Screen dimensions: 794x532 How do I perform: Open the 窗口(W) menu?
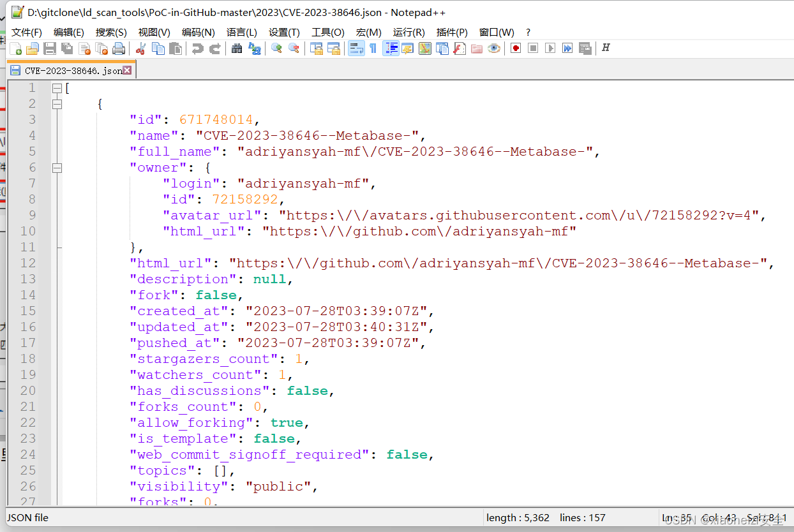[x=497, y=32]
